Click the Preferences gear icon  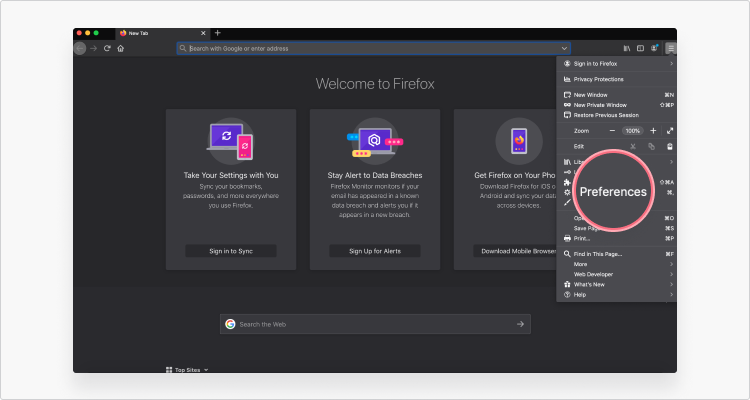(567, 192)
